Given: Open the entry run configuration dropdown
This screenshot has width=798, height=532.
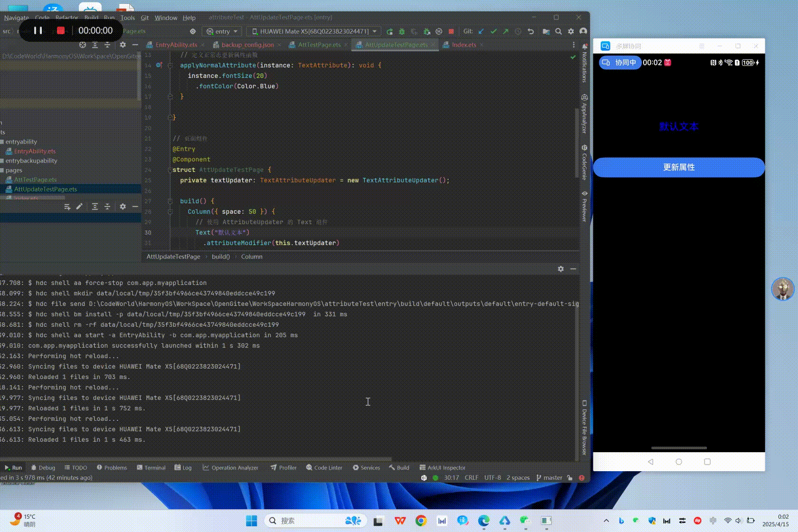Looking at the screenshot, I should (222, 31).
